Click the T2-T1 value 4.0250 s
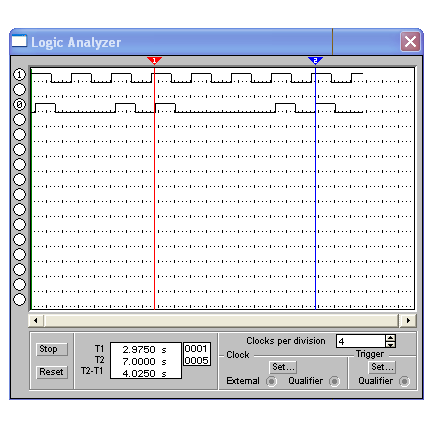Viewport: 428px width, 424px height. [x=144, y=373]
